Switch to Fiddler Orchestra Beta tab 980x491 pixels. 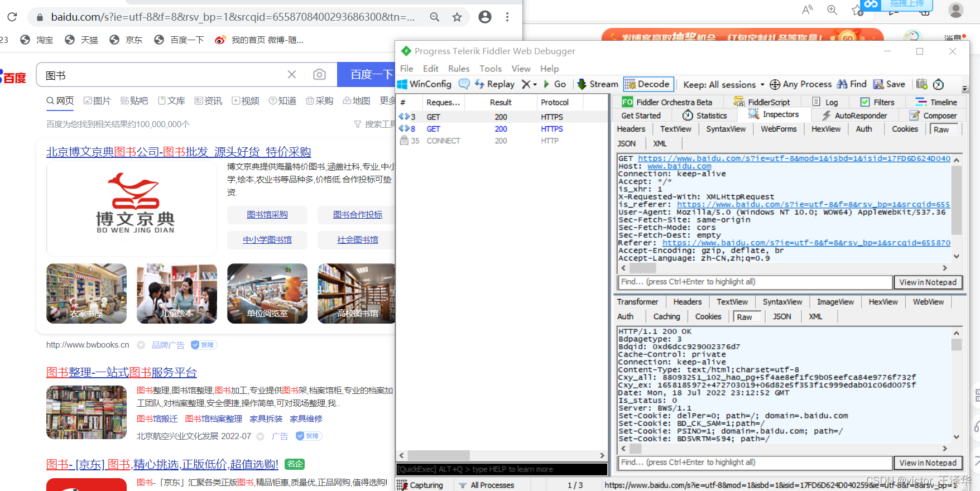pos(667,102)
